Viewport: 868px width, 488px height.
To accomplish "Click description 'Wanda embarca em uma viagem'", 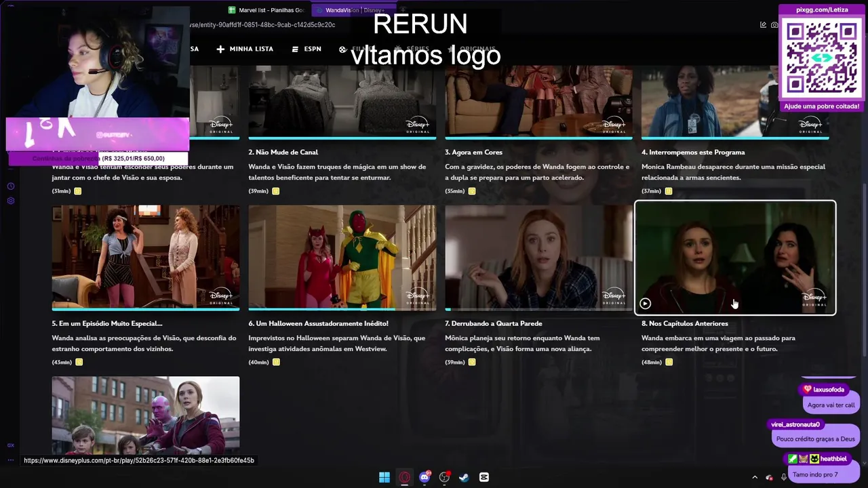I will tap(719, 343).
